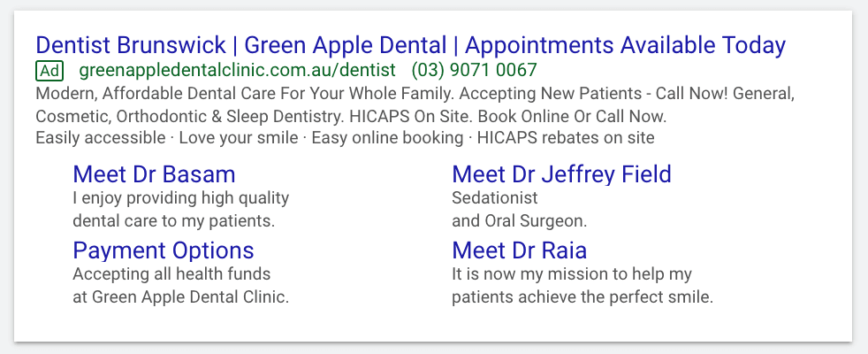Open the Meet Dr Raia sitelink

pos(519,250)
